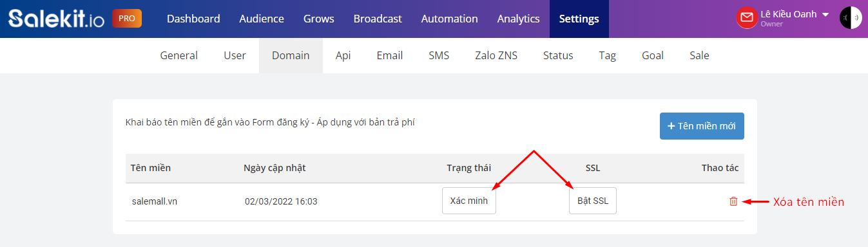Viewport: 868px width, 247px height.
Task: Expand the Lê Kiều Oanh account dropdown
Action: tap(825, 14)
